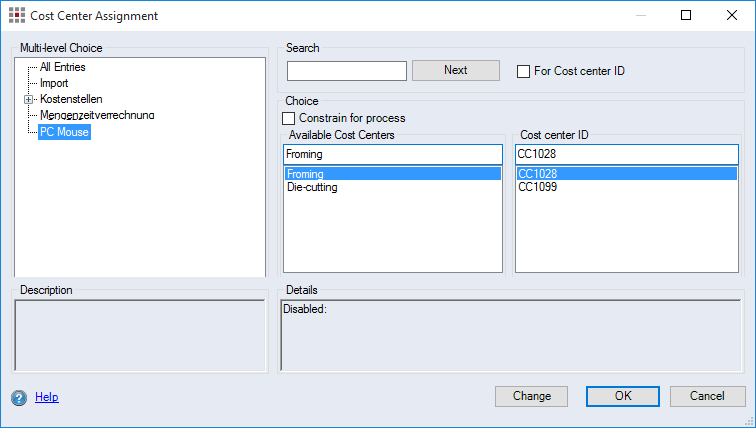Select Import in Multi-level Choice tree
This screenshot has height=428, width=756.
pos(54,83)
